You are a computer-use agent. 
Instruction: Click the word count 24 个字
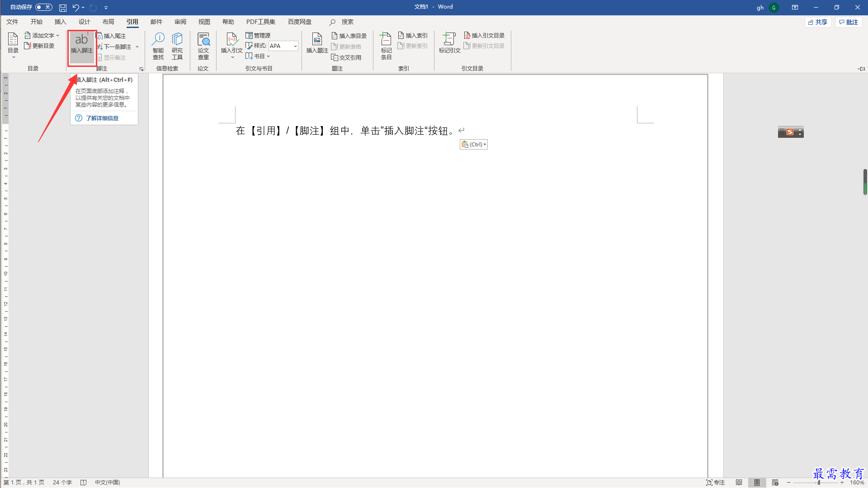coord(62,483)
